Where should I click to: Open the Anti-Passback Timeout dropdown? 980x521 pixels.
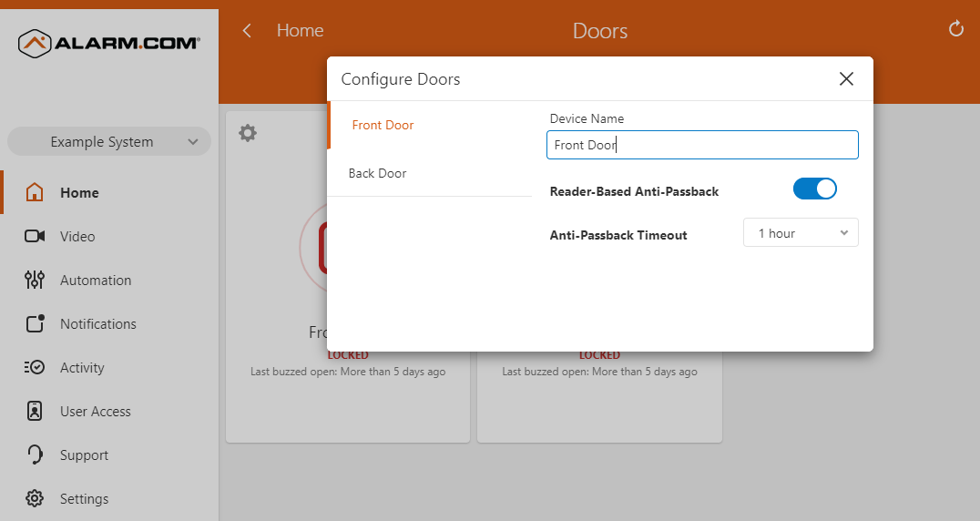coord(801,233)
